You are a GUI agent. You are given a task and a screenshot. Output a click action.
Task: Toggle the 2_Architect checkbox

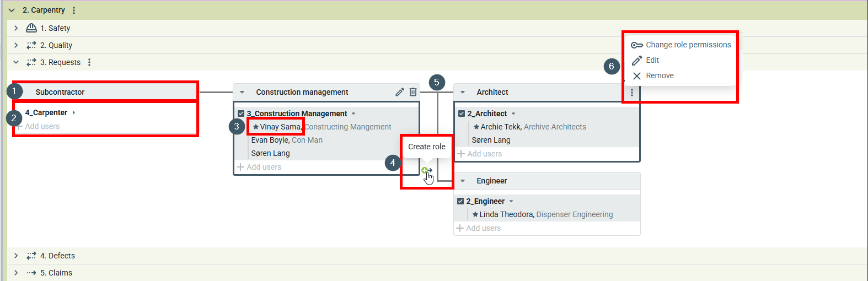pyautogui.click(x=462, y=114)
